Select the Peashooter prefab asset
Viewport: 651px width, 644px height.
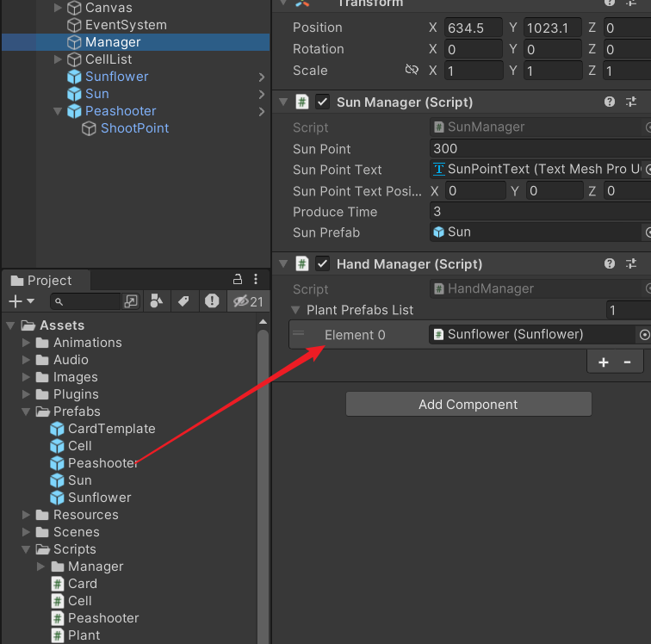(x=102, y=463)
